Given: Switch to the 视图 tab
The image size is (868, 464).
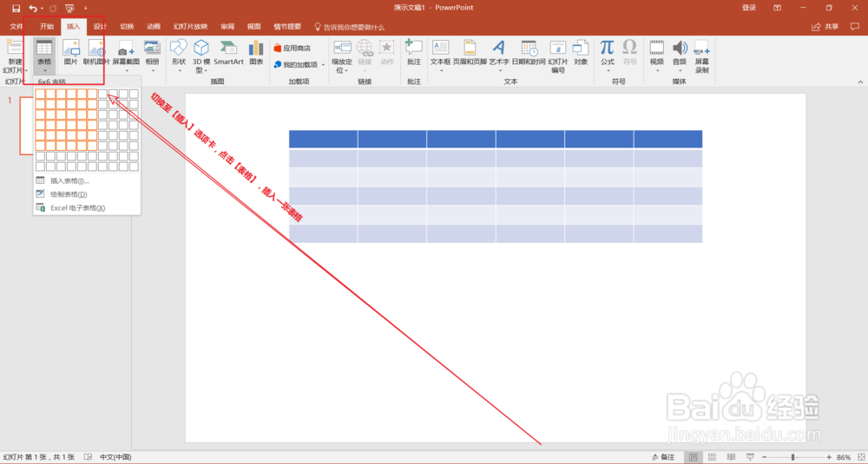Looking at the screenshot, I should [253, 27].
